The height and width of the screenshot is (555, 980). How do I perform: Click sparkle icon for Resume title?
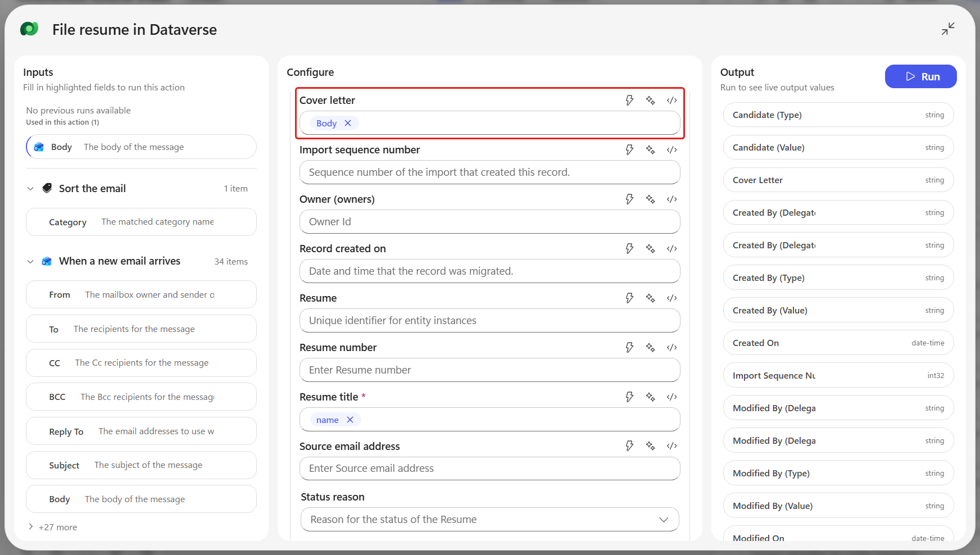pos(650,397)
